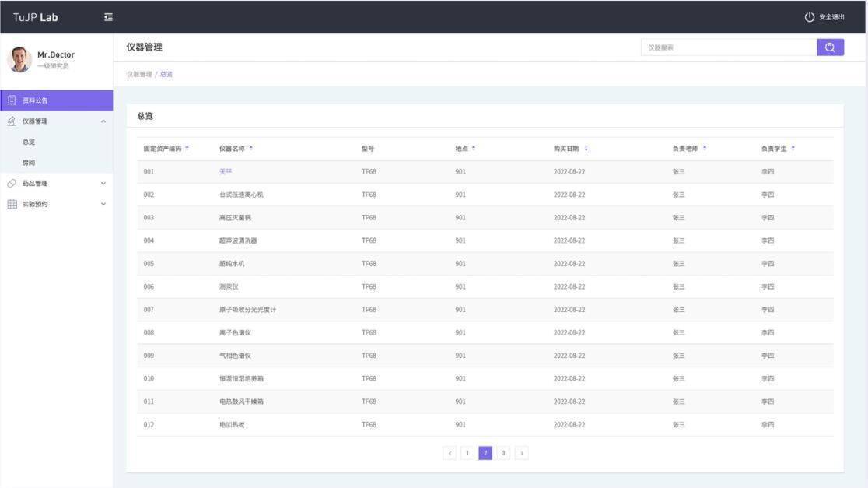Click 2022-08-22 date in row 011

click(x=569, y=402)
